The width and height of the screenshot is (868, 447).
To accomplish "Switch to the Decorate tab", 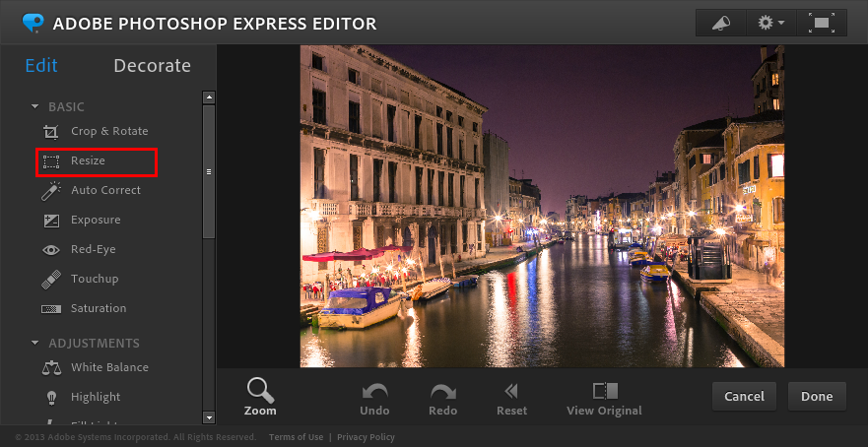I will coord(153,66).
